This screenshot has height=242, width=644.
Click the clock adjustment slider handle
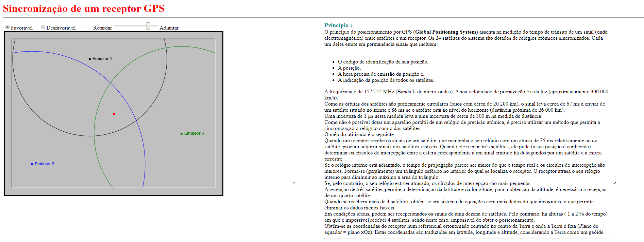[x=148, y=26]
